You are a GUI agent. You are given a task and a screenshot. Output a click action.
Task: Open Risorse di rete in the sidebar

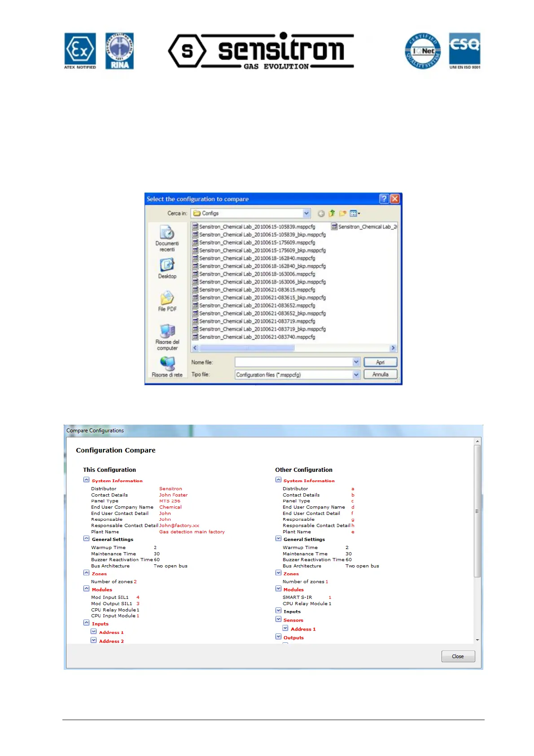click(x=167, y=367)
